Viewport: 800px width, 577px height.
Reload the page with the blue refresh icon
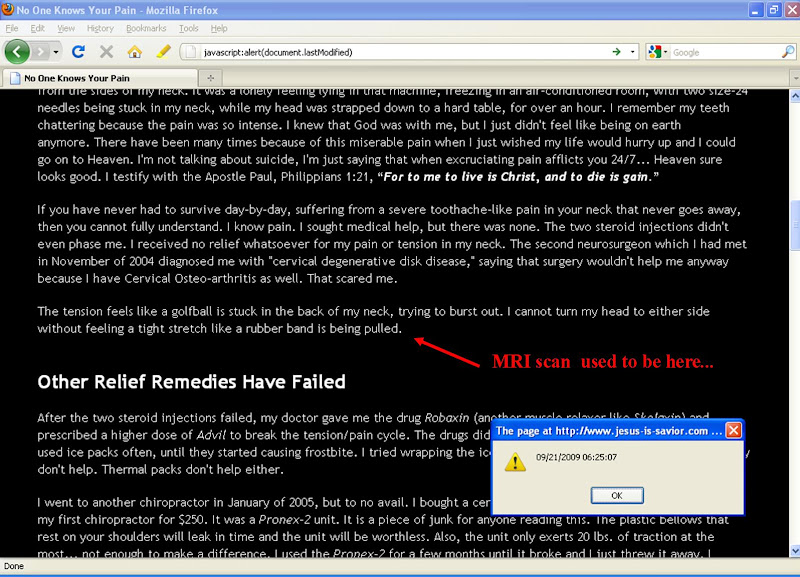click(x=78, y=52)
